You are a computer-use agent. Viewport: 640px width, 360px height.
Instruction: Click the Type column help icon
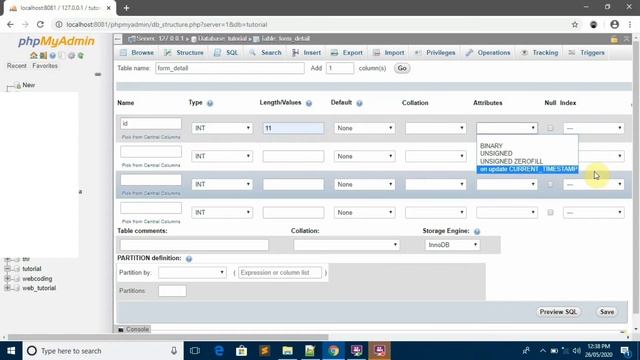pos(210,103)
